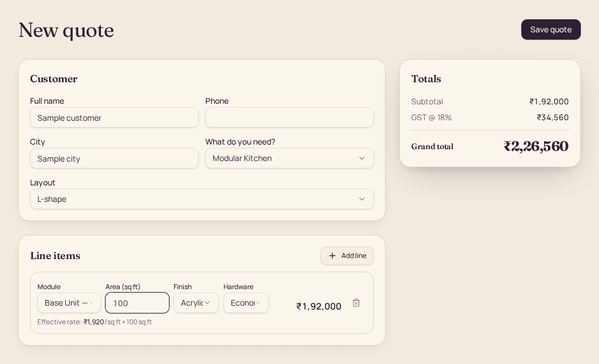This screenshot has width=599, height=364.
Task: Click the 'New quote' page heading
Action: 66,30
